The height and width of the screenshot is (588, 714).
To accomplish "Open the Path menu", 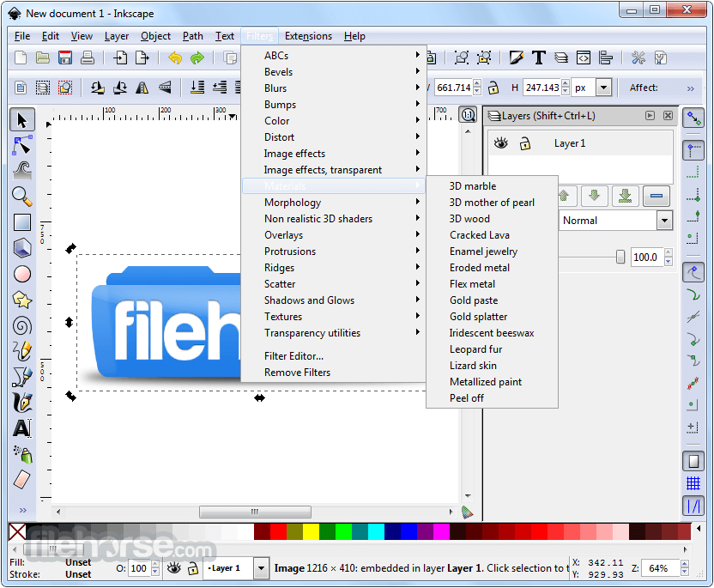I will coord(192,36).
